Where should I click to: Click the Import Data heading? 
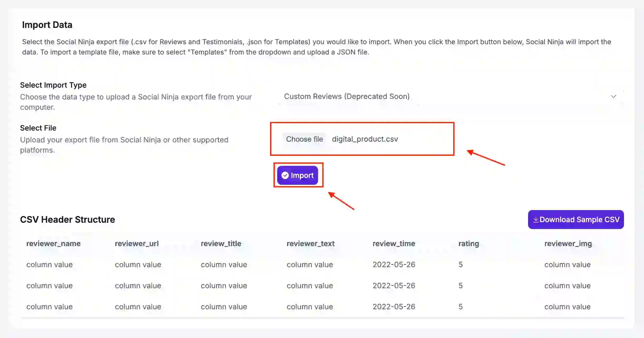coord(47,24)
